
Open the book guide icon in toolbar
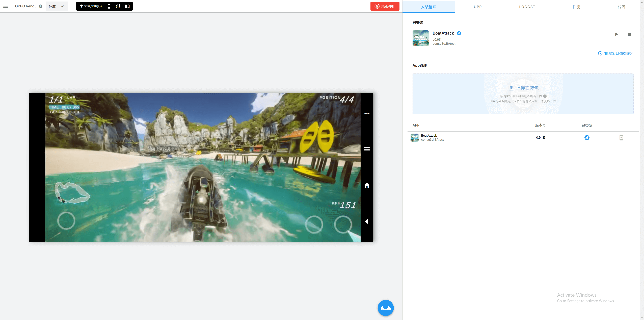(x=127, y=6)
